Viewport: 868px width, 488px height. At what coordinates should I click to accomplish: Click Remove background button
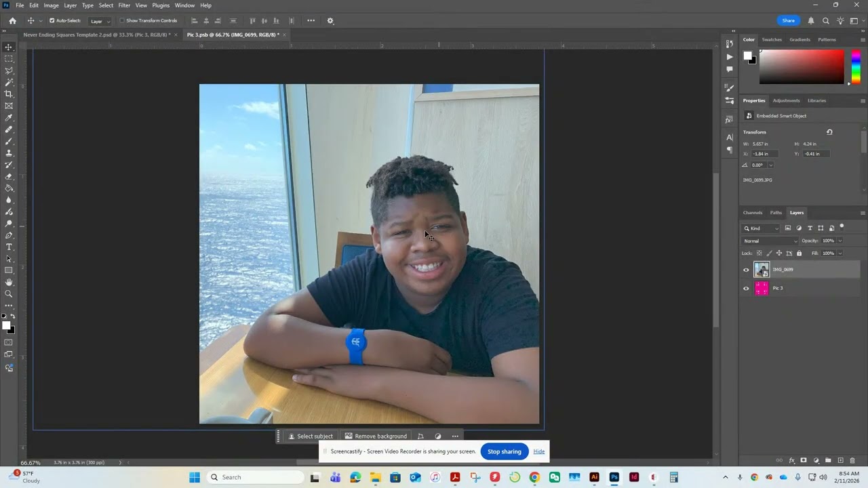pos(376,436)
